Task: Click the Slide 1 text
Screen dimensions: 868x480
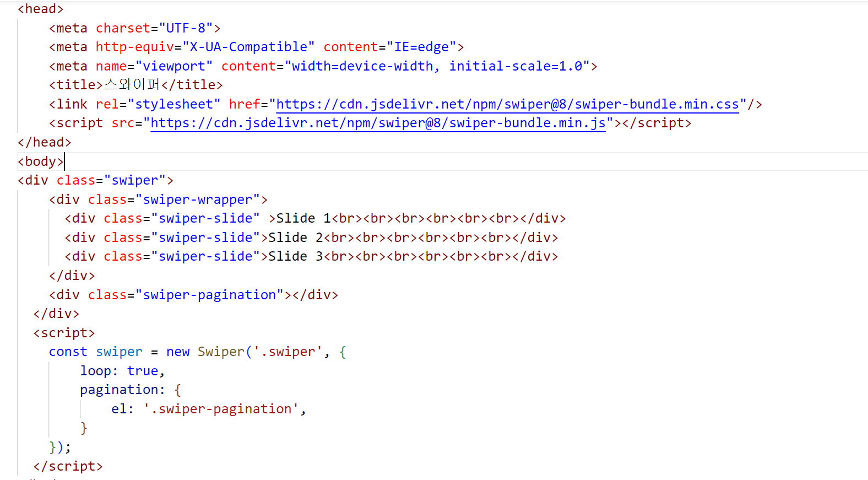Action: [303, 218]
